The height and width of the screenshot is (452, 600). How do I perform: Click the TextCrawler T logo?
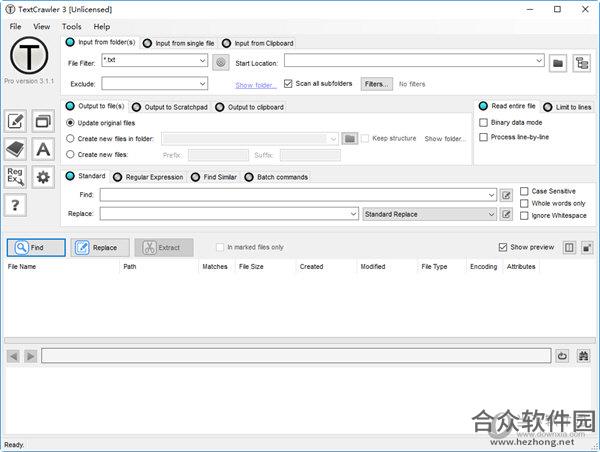click(29, 55)
